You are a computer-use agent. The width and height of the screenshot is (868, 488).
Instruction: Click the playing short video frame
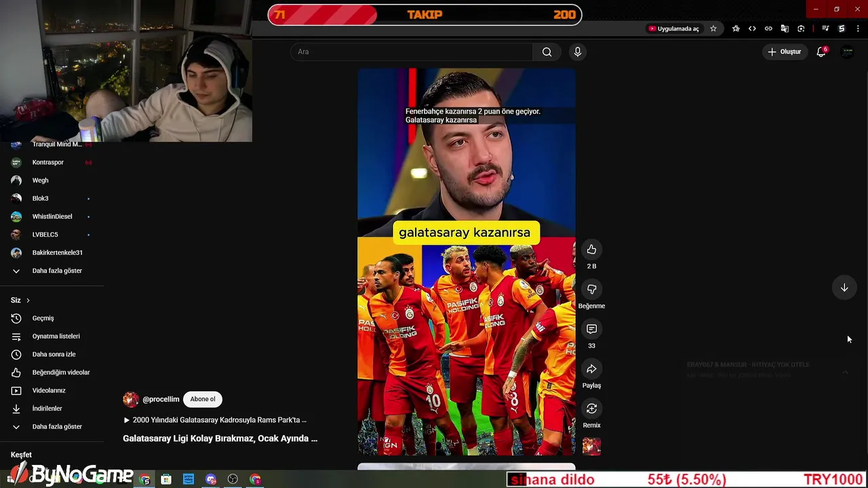click(x=467, y=262)
